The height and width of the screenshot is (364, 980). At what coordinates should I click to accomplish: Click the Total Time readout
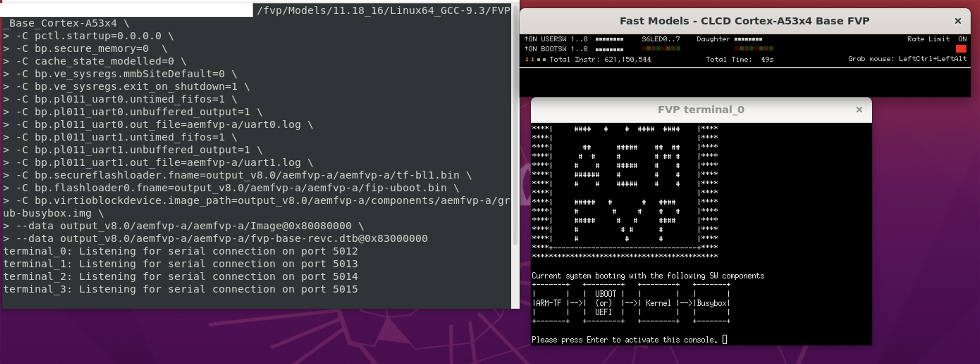(739, 60)
